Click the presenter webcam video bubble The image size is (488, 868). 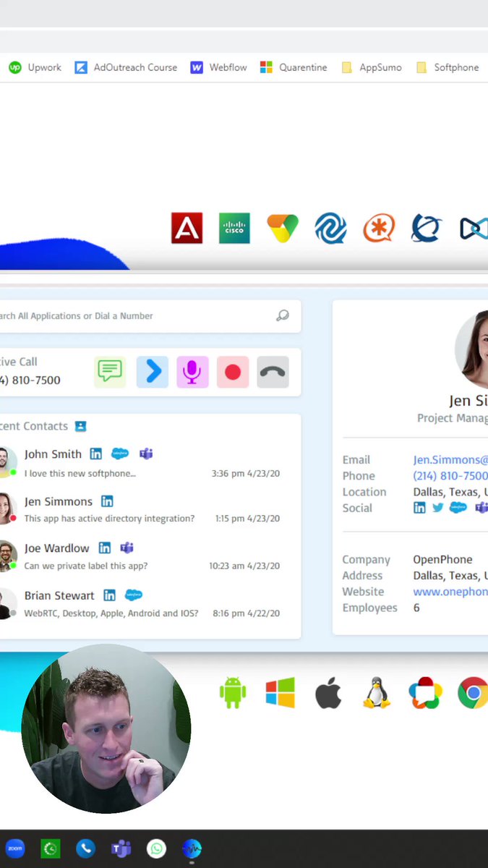[106, 729]
